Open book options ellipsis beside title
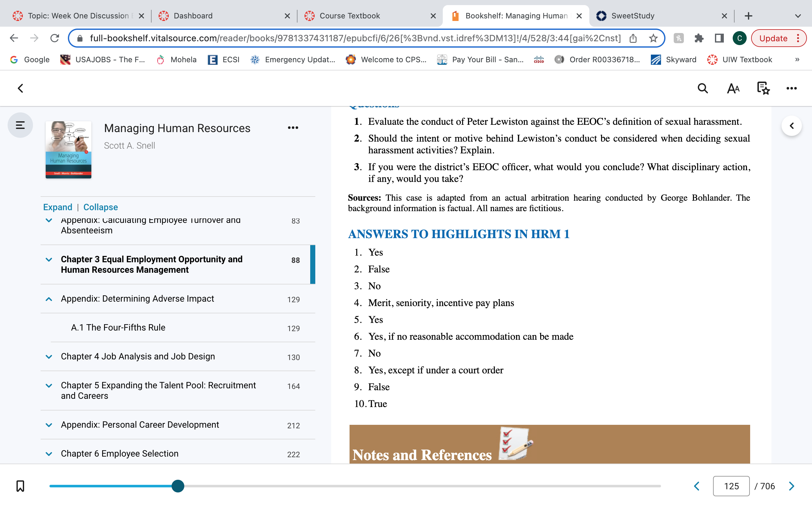This screenshot has width=812, height=508. [293, 128]
